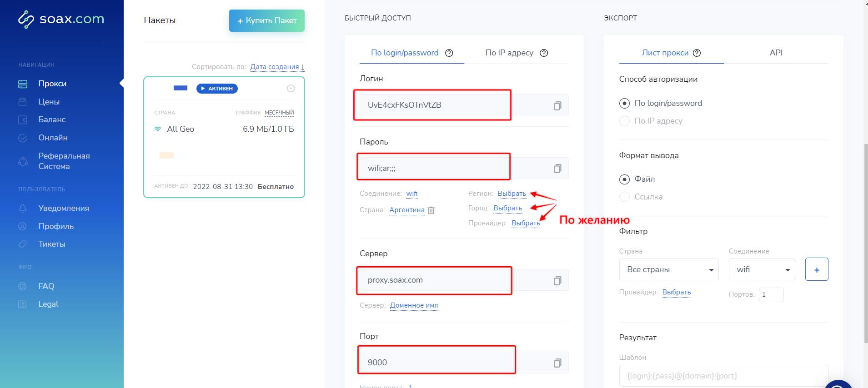
Task: Switch to Лист прокси tab
Action: click(x=665, y=53)
